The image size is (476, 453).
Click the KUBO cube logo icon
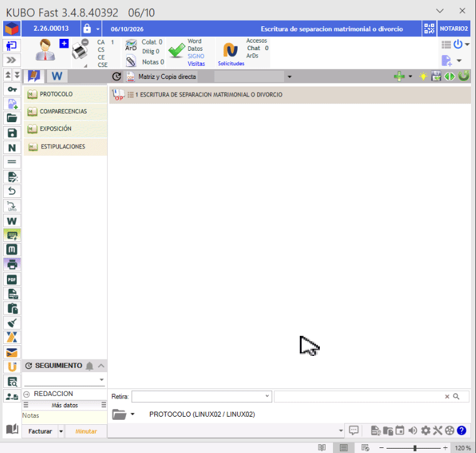pos(12,29)
